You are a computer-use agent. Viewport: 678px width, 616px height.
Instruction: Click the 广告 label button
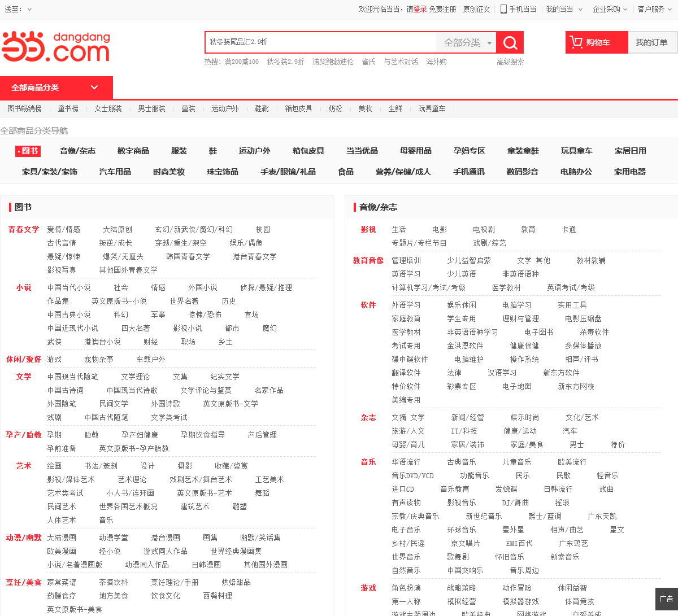667,599
